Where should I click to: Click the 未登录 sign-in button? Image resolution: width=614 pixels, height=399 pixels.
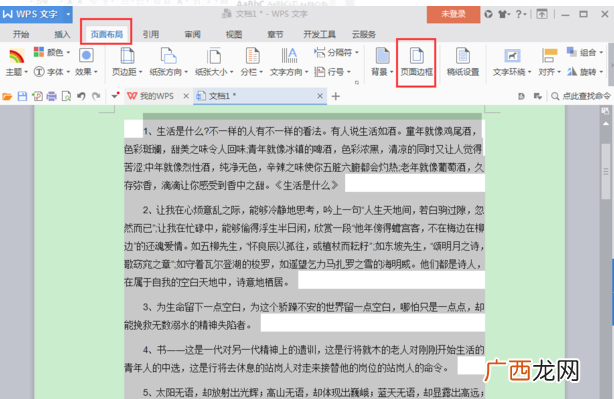(x=453, y=14)
